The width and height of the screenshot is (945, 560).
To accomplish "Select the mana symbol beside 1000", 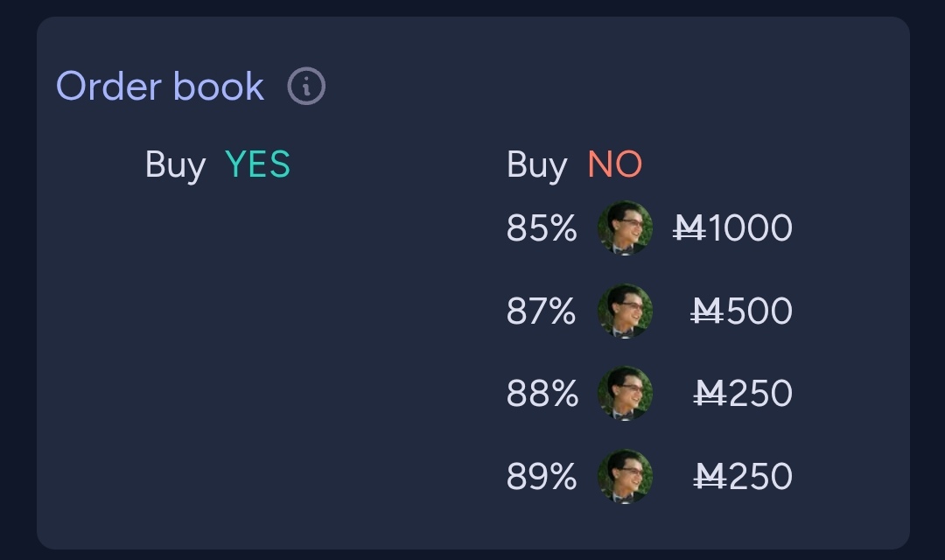I will pos(689,228).
